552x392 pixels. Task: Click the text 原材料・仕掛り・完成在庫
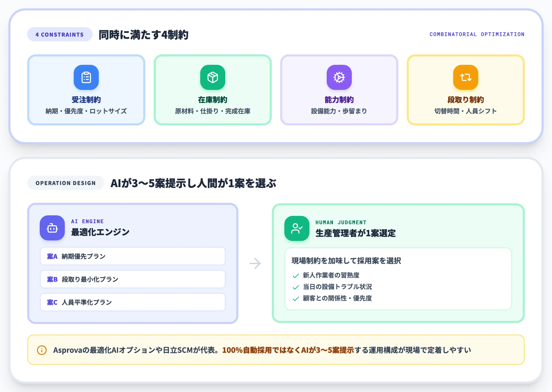point(213,111)
